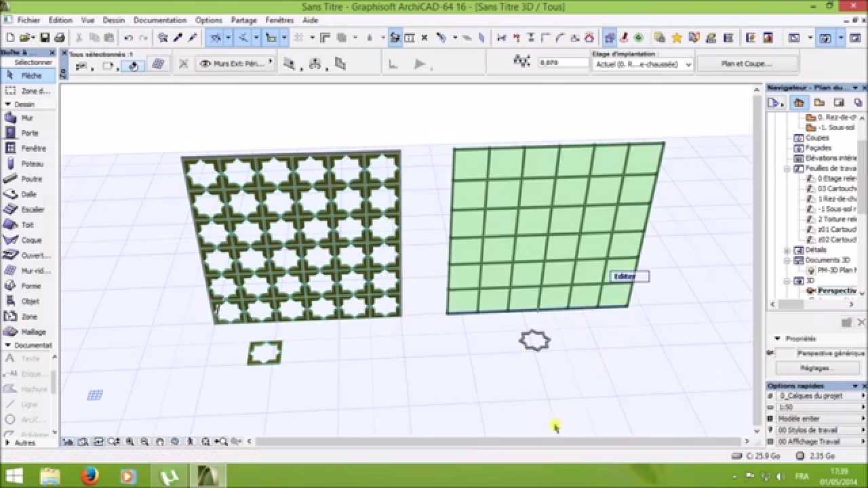The height and width of the screenshot is (488, 868).
Task: Click the Print icon in toolbar
Action: point(59,38)
